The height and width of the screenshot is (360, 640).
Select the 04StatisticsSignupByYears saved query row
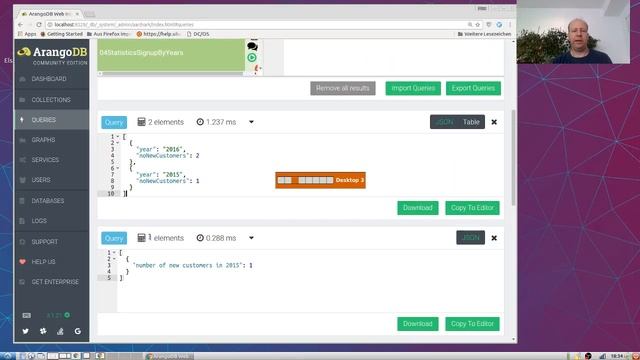click(171, 55)
